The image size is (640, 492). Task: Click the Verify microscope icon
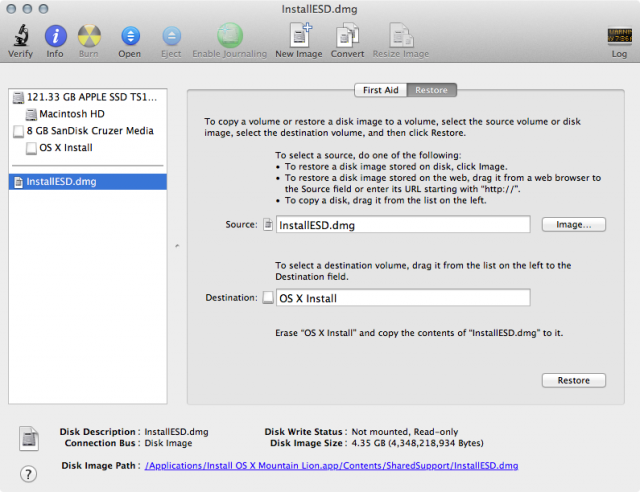pos(20,36)
